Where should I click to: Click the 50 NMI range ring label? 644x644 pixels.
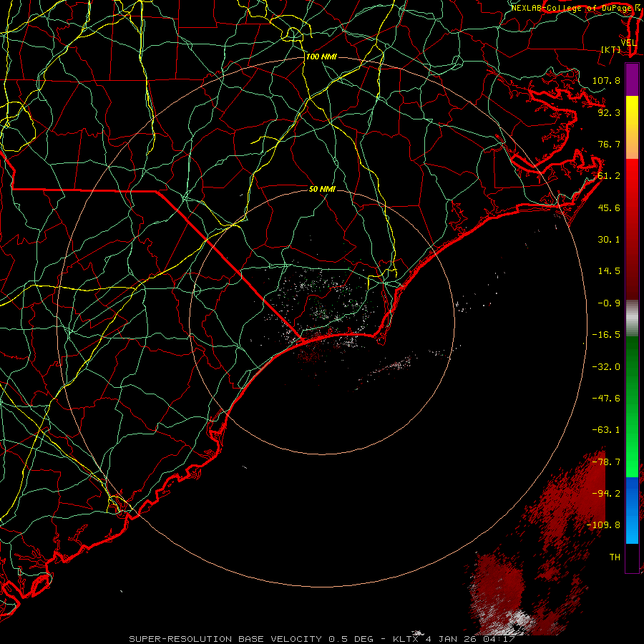click(322, 189)
